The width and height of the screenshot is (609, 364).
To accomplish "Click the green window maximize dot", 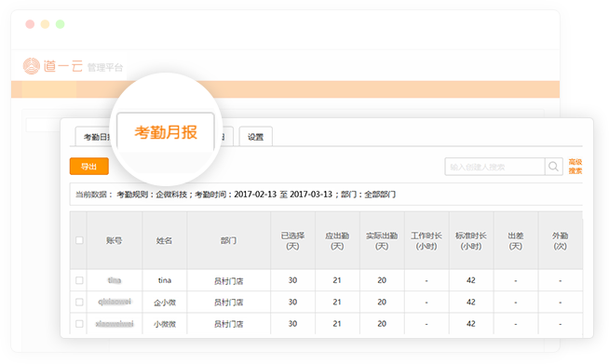I will pos(60,24).
